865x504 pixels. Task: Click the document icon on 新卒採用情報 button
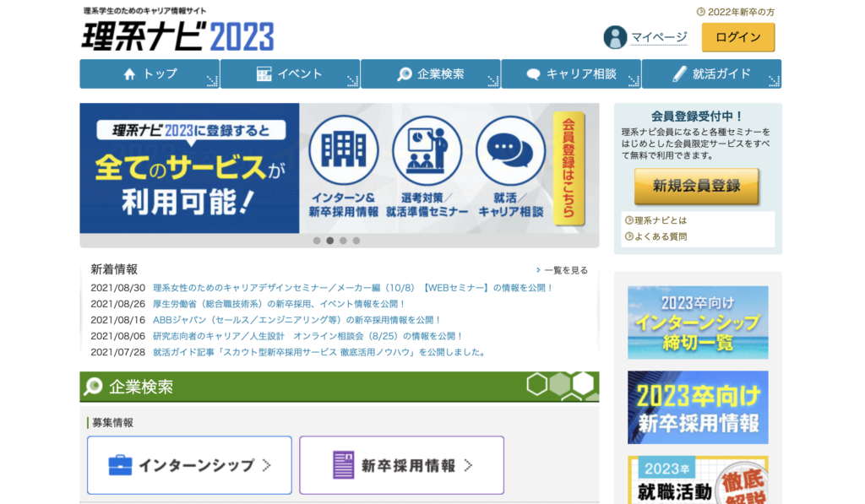343,465
